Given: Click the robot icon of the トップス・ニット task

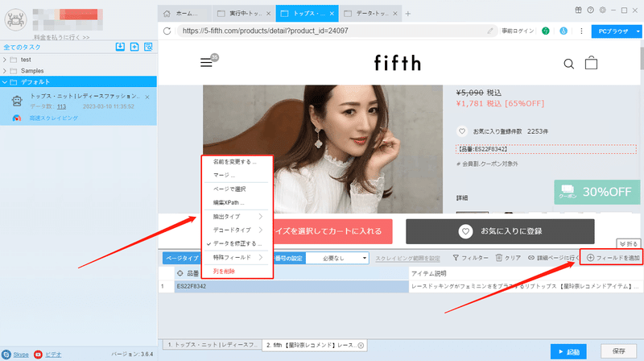Looking at the screenshot, I should (17, 101).
